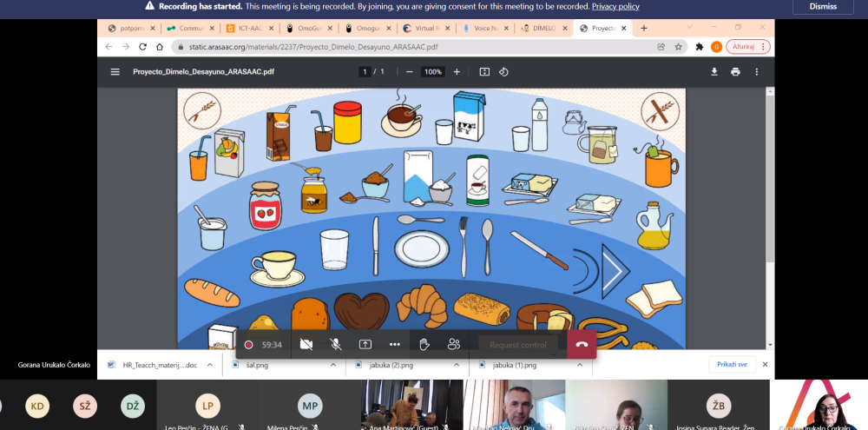Zoom in the PDF with plus
This screenshot has width=868, height=430.
pos(457,72)
